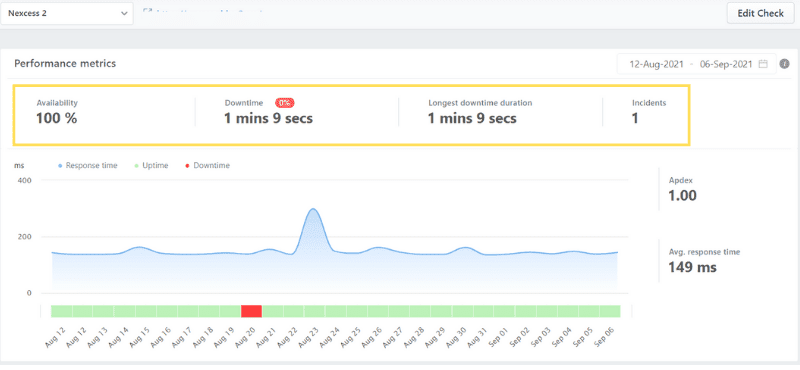This screenshot has height=370, width=800.
Task: Click the response time peak at Aug 23
Action: click(313, 209)
